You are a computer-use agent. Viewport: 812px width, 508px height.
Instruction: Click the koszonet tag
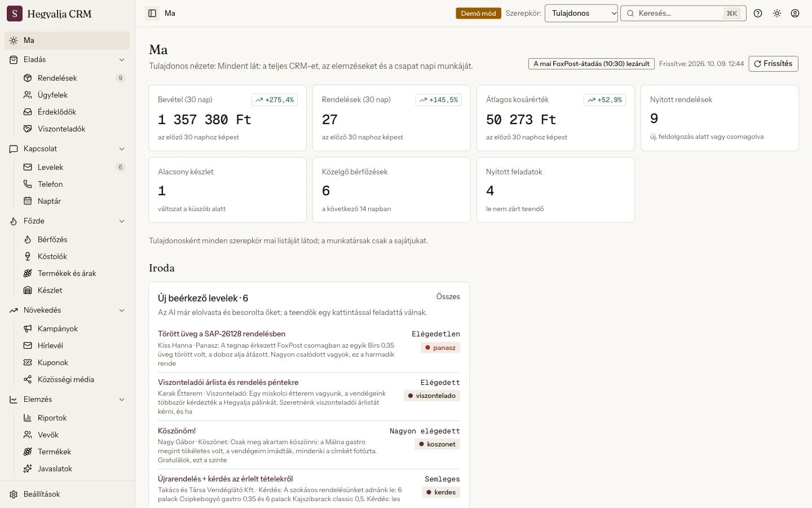pos(438,444)
